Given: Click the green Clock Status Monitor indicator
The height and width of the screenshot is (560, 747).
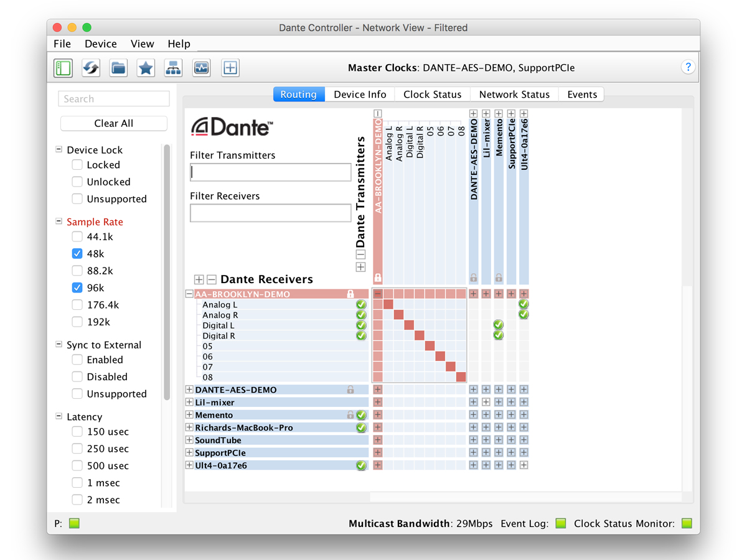Looking at the screenshot, I should coord(686,523).
